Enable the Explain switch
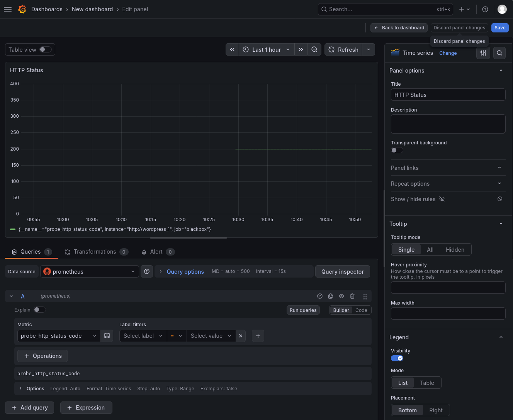This screenshot has width=513, height=420. point(40,310)
